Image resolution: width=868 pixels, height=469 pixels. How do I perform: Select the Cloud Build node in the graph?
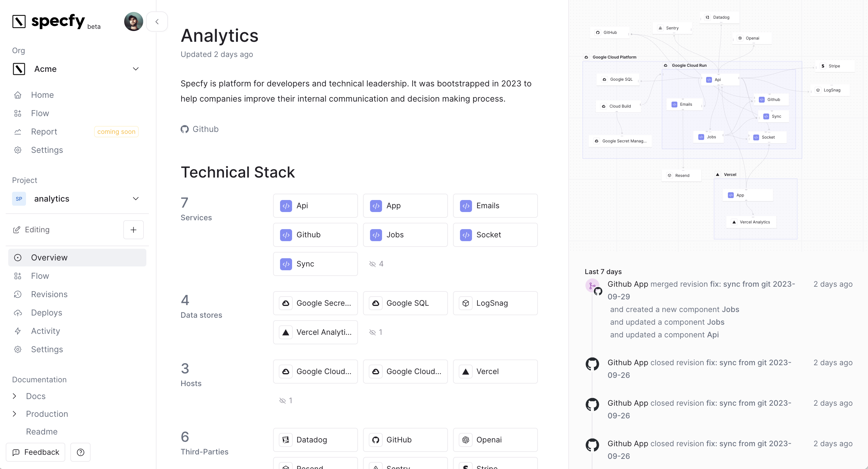(x=618, y=106)
